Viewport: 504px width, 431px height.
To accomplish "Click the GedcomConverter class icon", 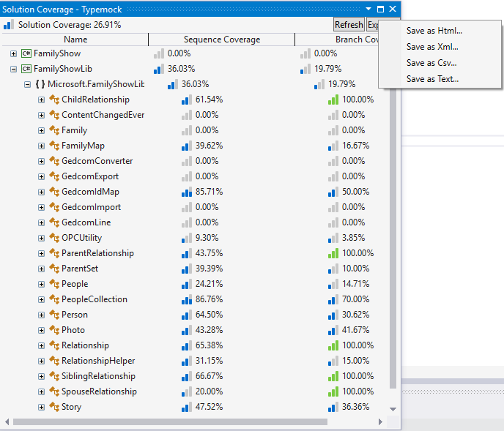I will tap(54, 161).
